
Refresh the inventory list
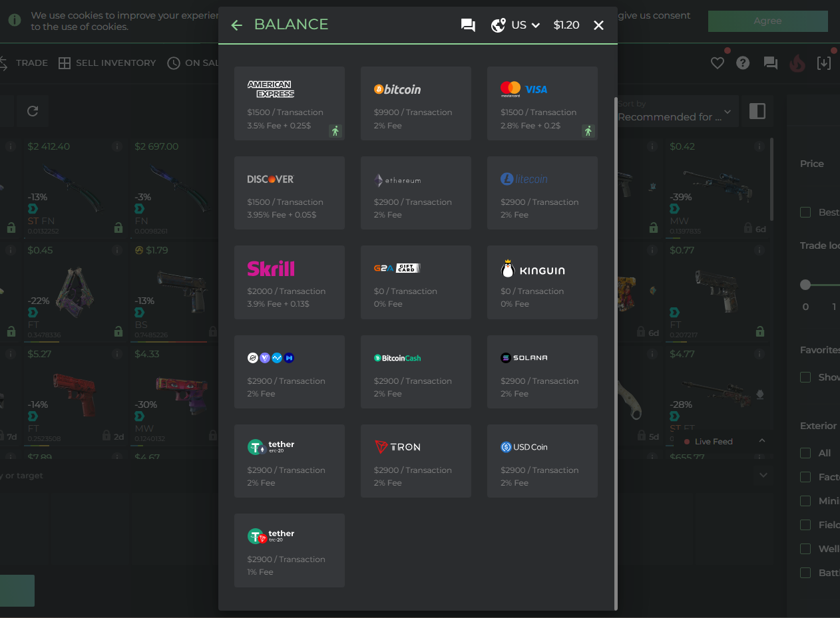tap(33, 111)
